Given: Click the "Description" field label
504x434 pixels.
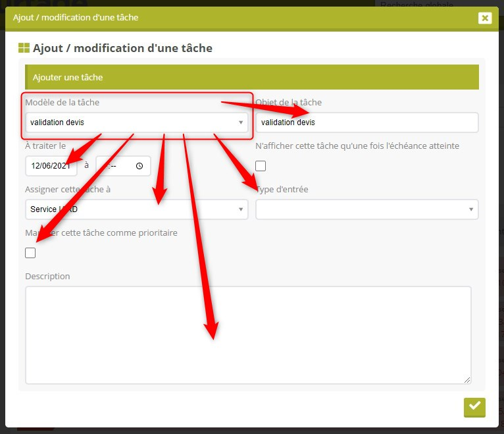Looking at the screenshot, I should (x=47, y=276).
